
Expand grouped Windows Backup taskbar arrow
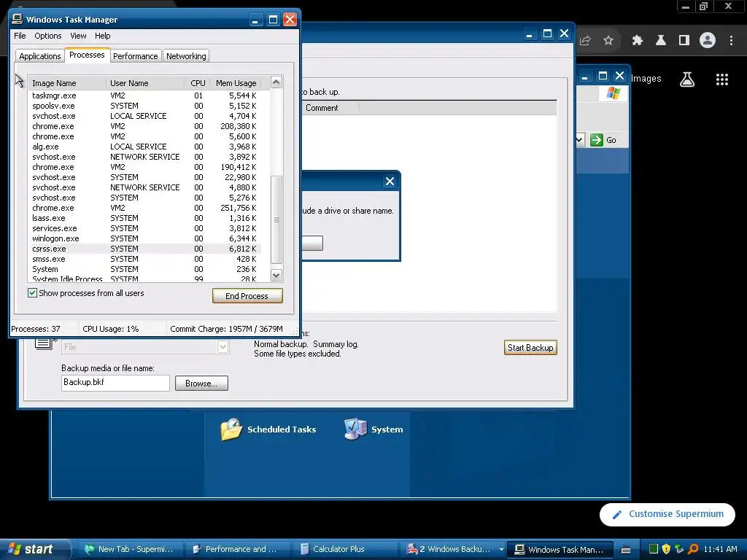501,550
